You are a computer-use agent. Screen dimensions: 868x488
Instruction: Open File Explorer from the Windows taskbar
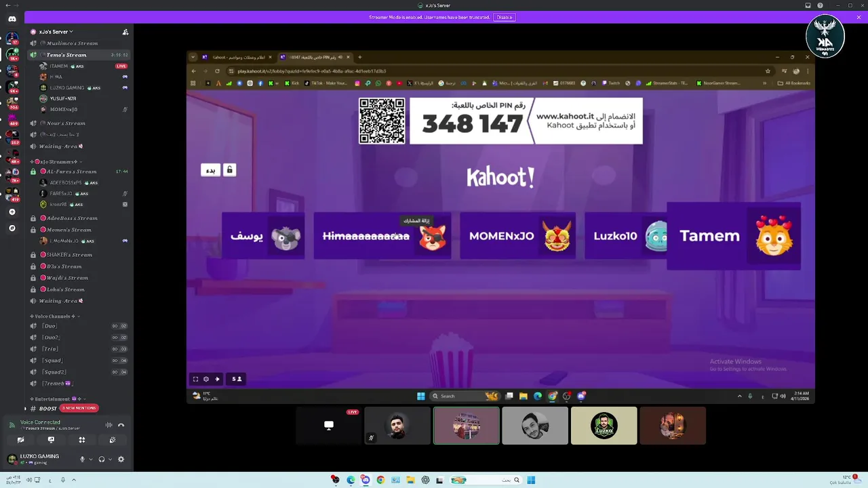tap(410, 480)
